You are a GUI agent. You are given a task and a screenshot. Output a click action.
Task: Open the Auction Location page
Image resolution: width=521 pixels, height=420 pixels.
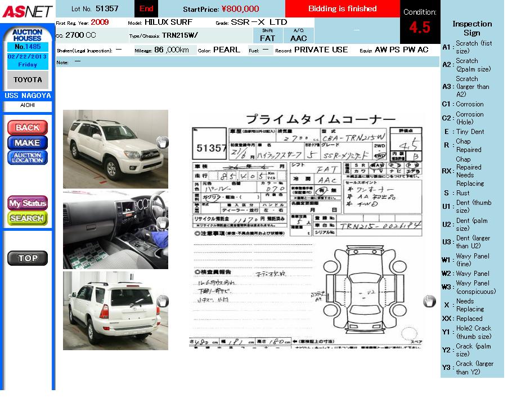coord(27,158)
